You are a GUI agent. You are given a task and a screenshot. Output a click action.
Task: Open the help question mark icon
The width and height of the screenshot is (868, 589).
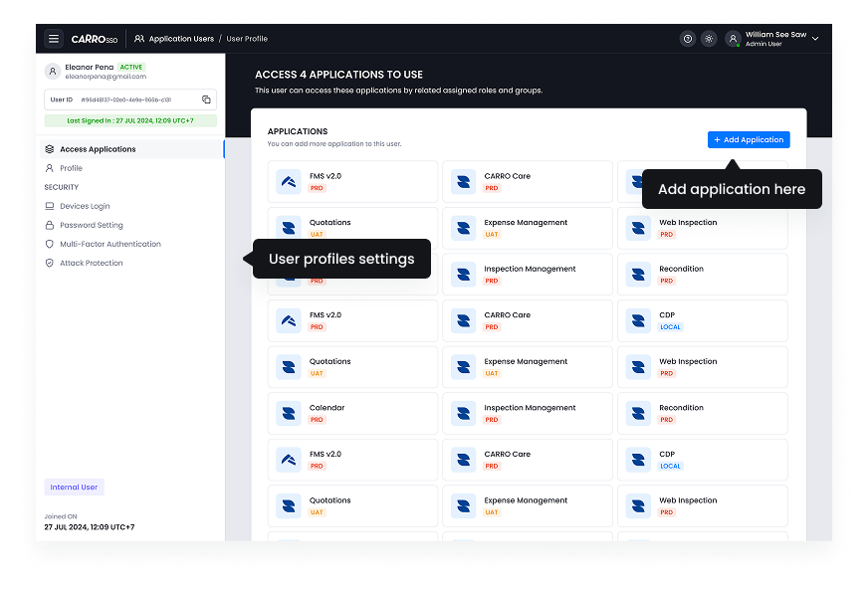687,38
